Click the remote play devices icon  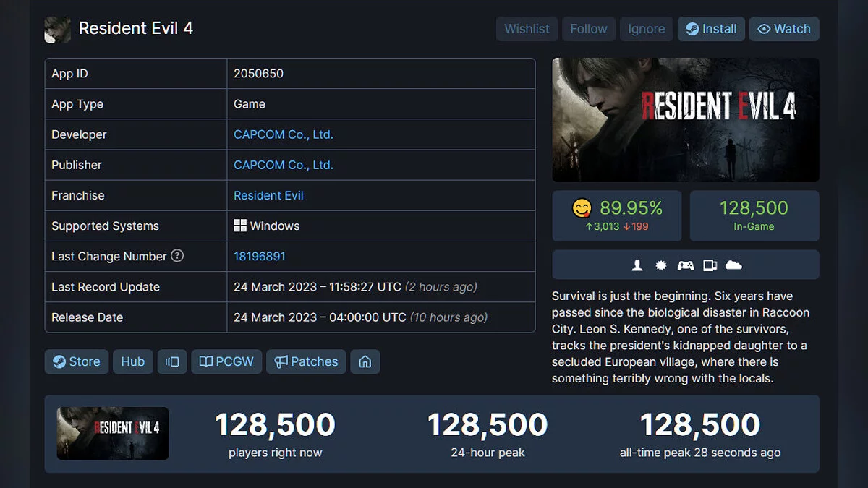710,265
